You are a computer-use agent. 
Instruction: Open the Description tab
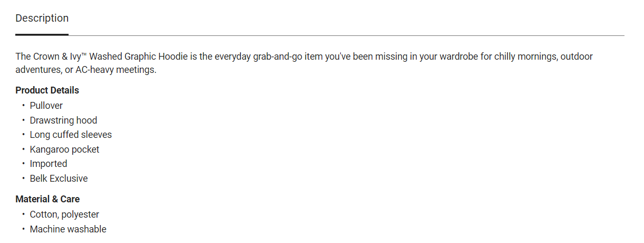tap(42, 18)
